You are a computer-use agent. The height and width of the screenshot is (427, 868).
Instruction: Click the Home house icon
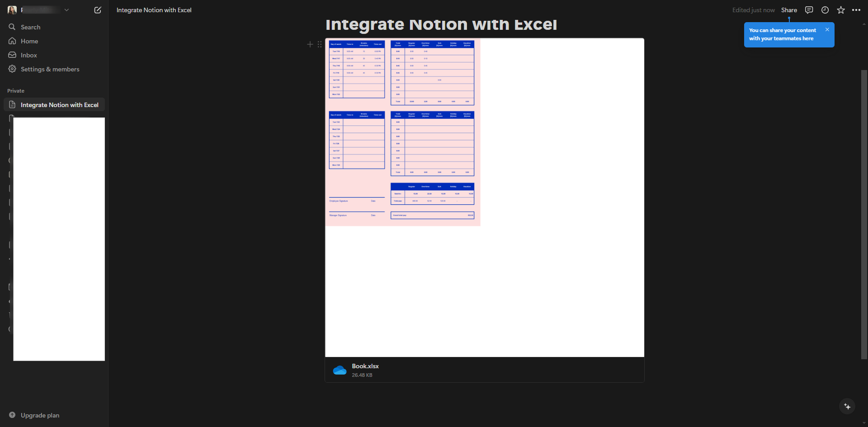tap(12, 41)
